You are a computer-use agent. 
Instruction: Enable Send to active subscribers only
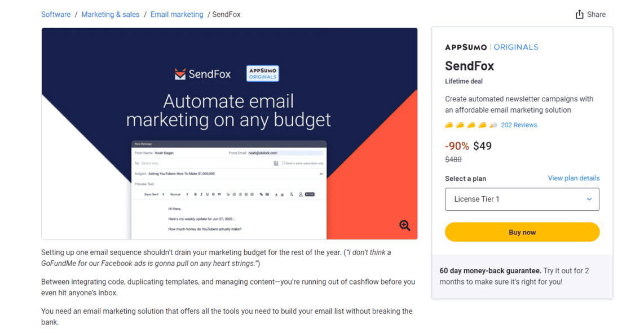tap(284, 163)
